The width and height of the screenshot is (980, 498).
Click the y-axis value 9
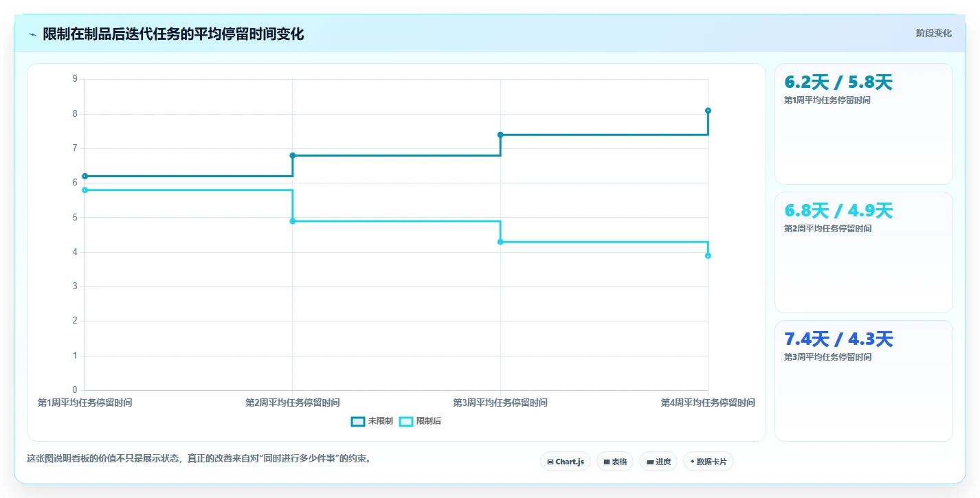click(75, 79)
